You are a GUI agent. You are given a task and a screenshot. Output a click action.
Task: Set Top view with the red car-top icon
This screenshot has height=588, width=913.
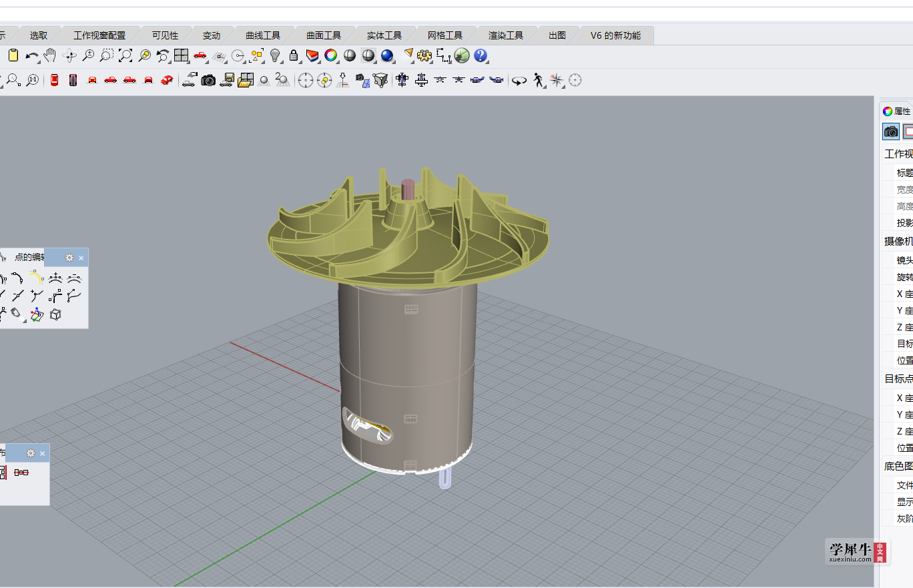[x=55, y=80]
